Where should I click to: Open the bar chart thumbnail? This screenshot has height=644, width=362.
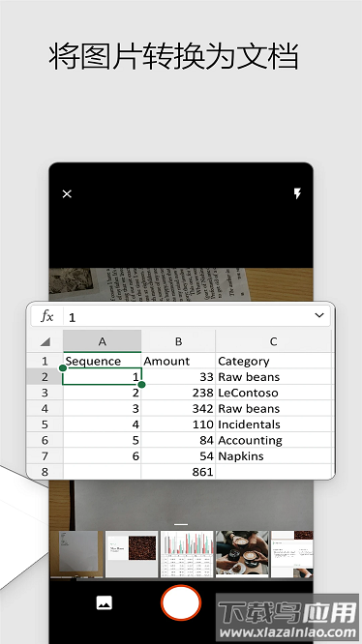pyautogui.click(x=187, y=554)
